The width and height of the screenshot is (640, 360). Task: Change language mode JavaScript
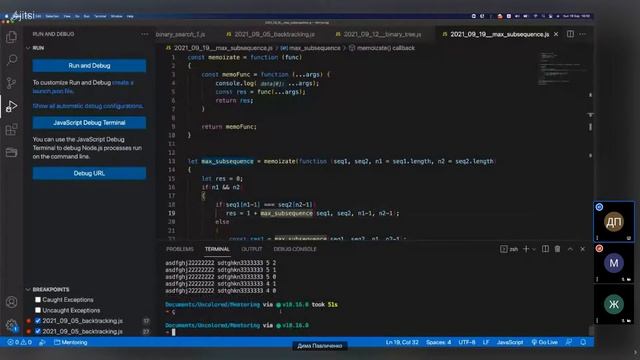pyautogui.click(x=509, y=342)
